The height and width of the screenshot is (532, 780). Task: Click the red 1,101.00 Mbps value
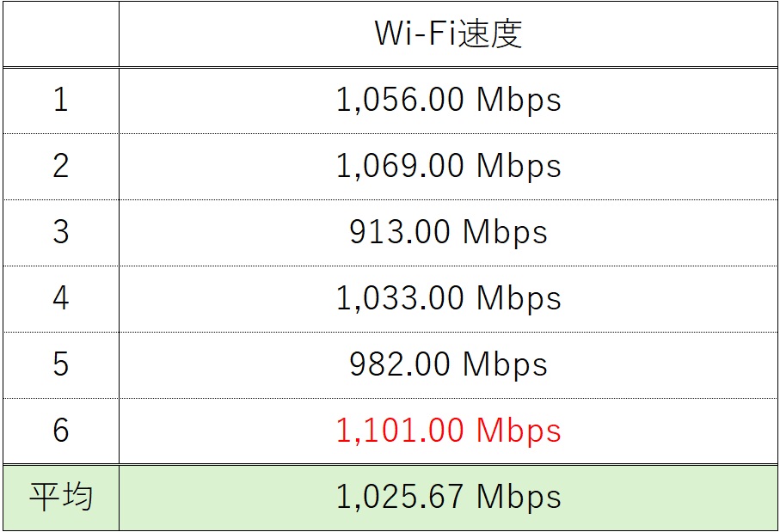pyautogui.click(x=448, y=431)
